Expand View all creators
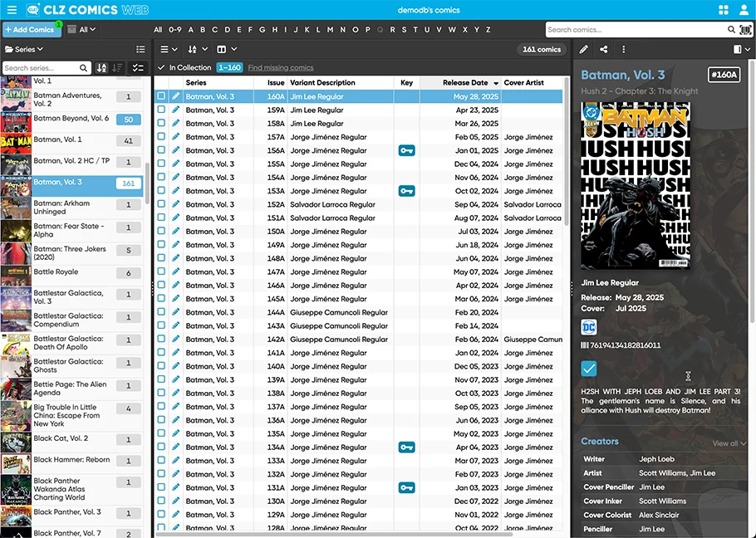The height and width of the screenshot is (538, 756). pos(729,443)
